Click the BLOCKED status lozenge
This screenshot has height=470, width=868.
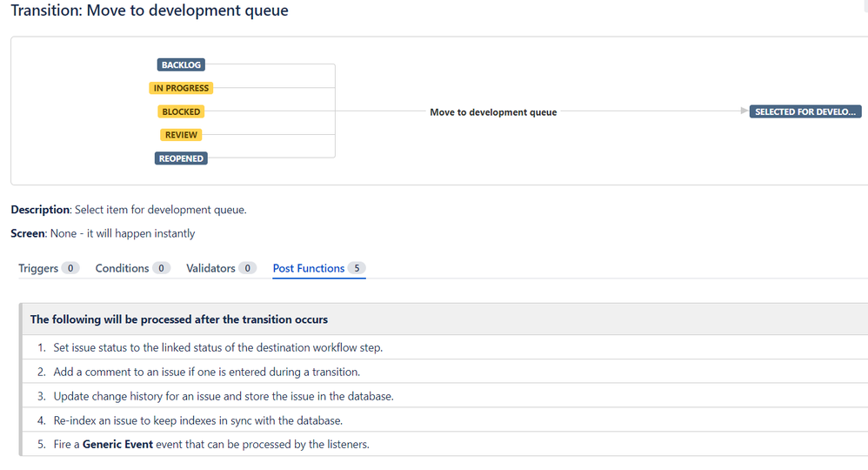point(181,111)
